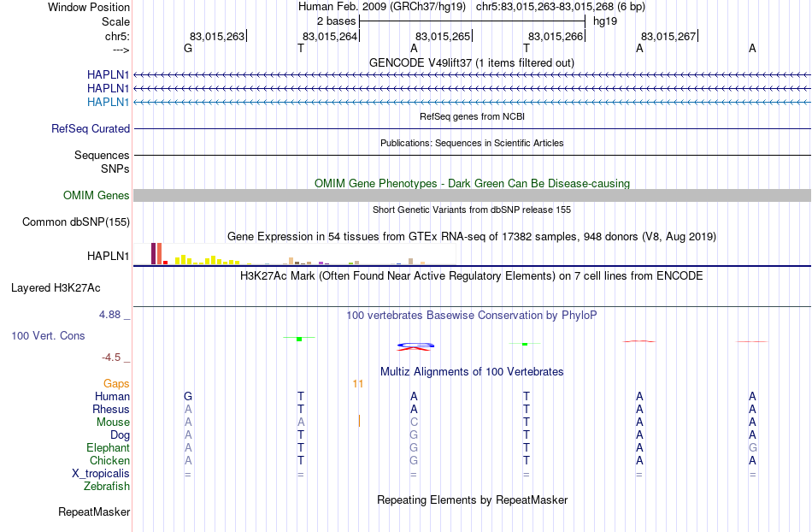Screen dimensions: 812x532
Task: Click the "RepeatMasker" track label
Action: click(x=94, y=512)
